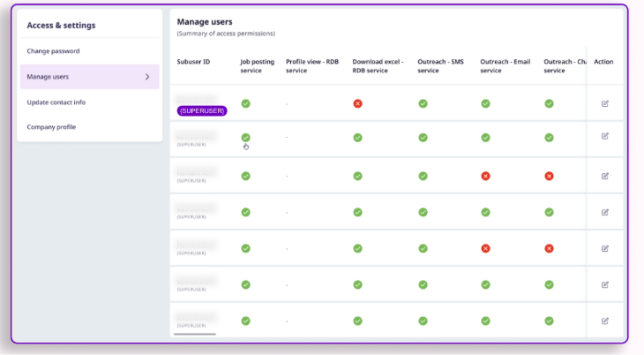The width and height of the screenshot is (644, 355).
Task: Click the purple SUPERUSER badge in first row
Action: pos(201,110)
